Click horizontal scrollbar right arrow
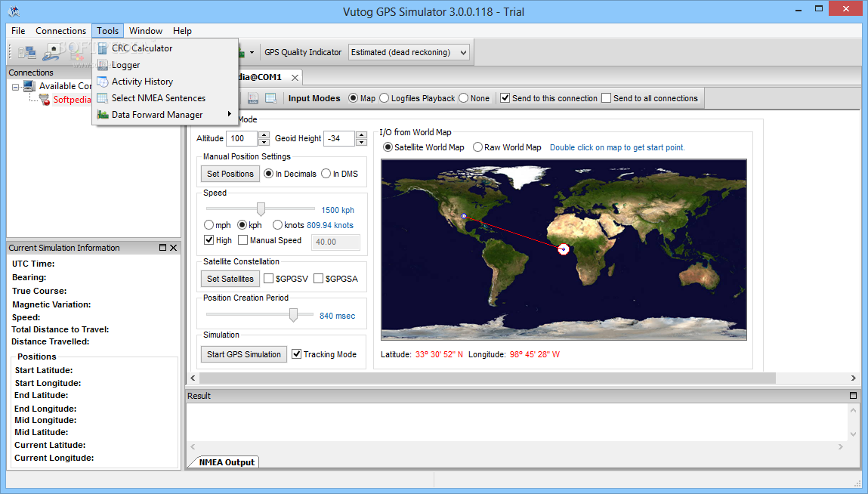Viewport: 868px width, 494px height. coord(853,378)
